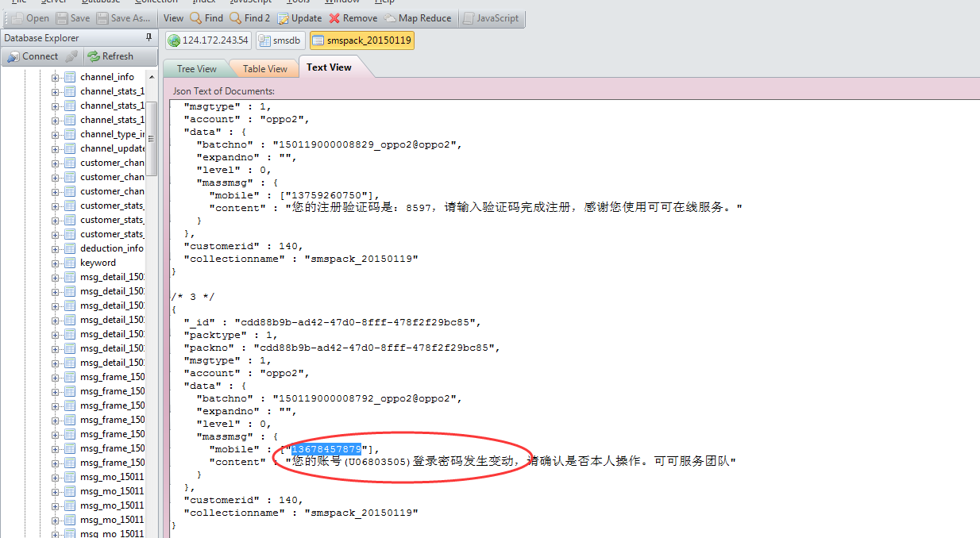The width and height of the screenshot is (980, 538).
Task: Click the "packno" line of document 3
Action: click(342, 348)
